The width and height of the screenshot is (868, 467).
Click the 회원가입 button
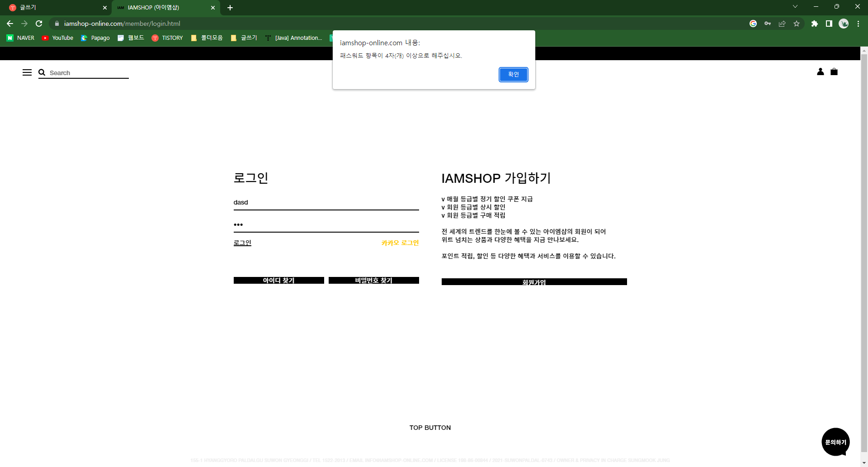(534, 281)
